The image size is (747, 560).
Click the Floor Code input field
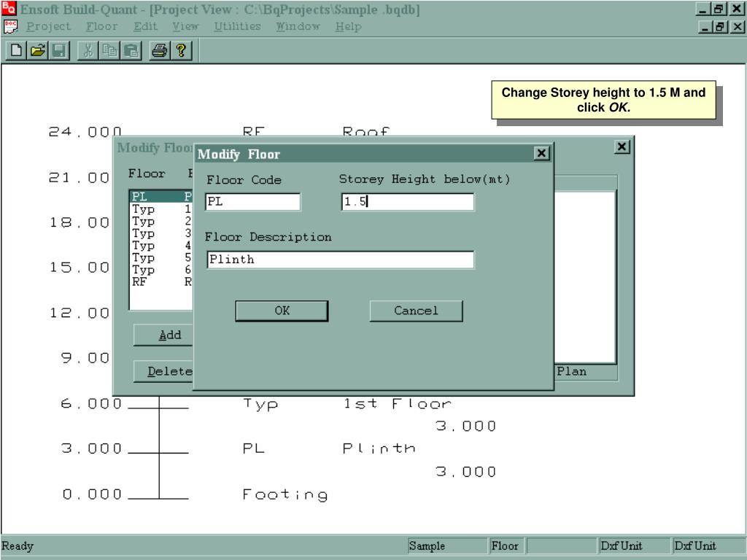click(x=253, y=202)
